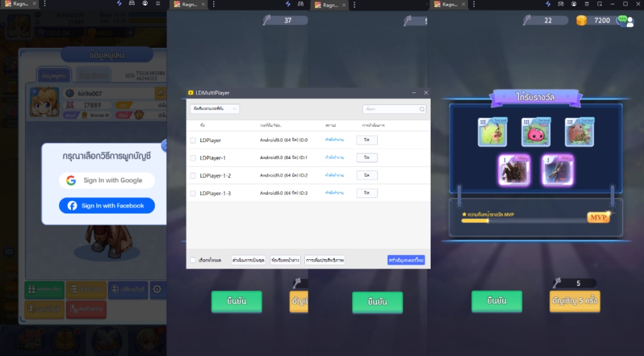The image size is (644, 356).
Task: Open the hamburger menu of the rightmost emulator window
Action: pyautogui.click(x=587, y=4)
